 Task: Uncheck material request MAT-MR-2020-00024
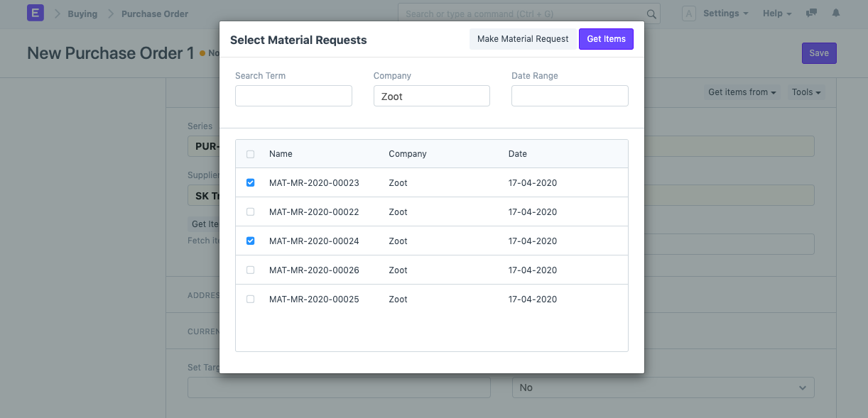tap(250, 241)
